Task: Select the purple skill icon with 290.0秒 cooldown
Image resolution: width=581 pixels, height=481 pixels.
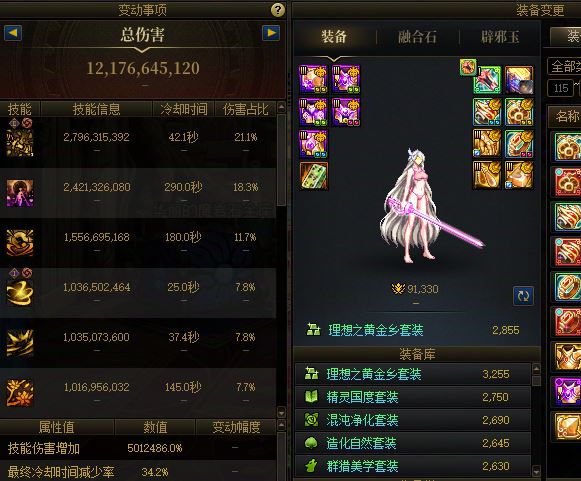Action: (20, 193)
